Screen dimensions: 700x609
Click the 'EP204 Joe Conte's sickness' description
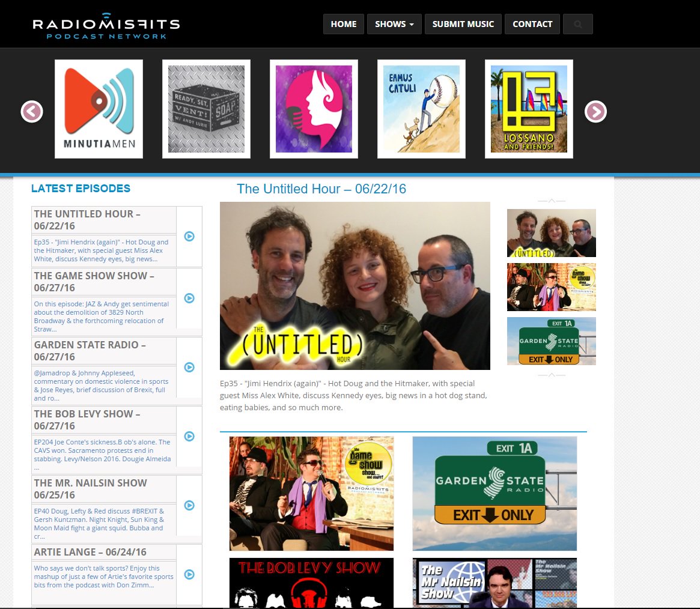pyautogui.click(x=102, y=454)
